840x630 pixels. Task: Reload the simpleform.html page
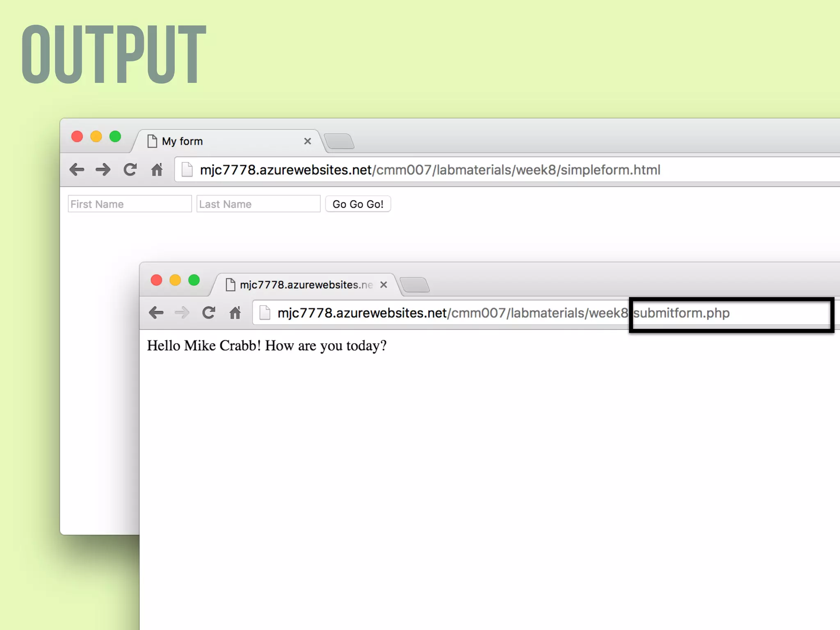(x=130, y=169)
